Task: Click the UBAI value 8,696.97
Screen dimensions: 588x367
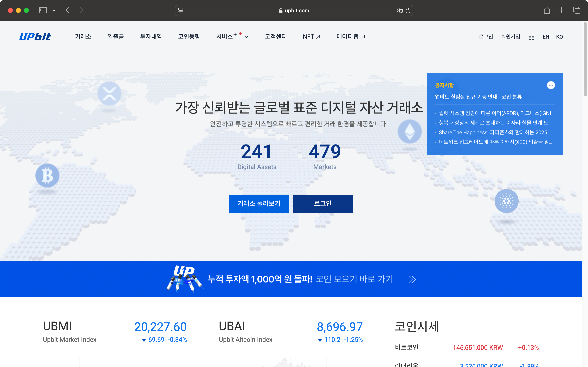Action: coord(340,327)
